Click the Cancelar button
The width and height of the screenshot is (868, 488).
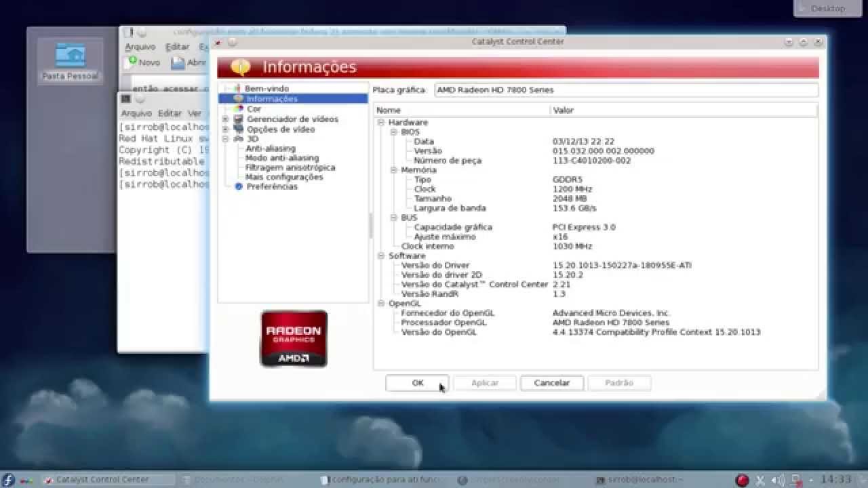click(x=552, y=383)
